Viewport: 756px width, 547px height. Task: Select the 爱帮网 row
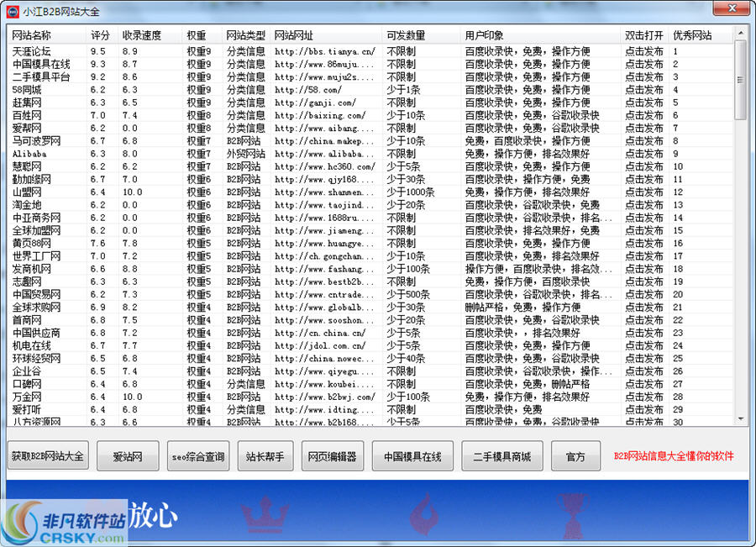(370, 128)
